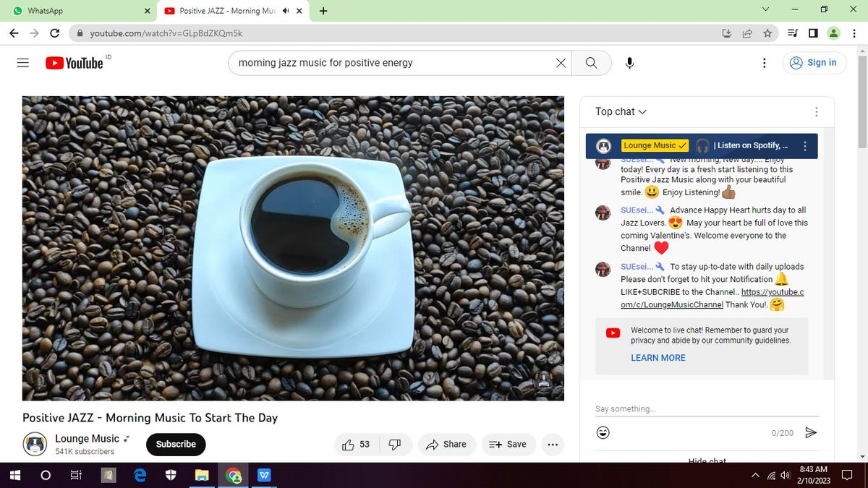Subscribe to Lounge Music channel
This screenshot has height=488, width=868.
176,445
